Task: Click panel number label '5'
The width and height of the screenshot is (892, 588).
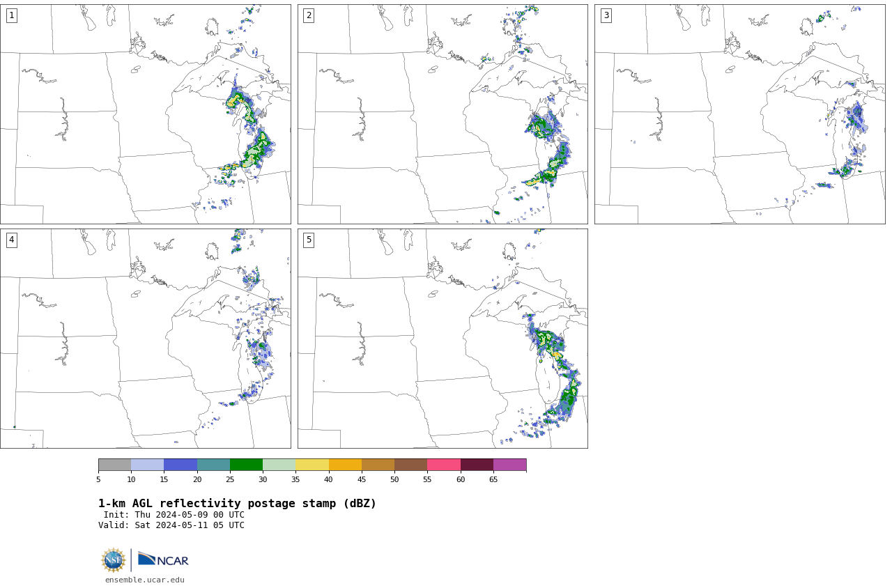Action: (x=309, y=240)
